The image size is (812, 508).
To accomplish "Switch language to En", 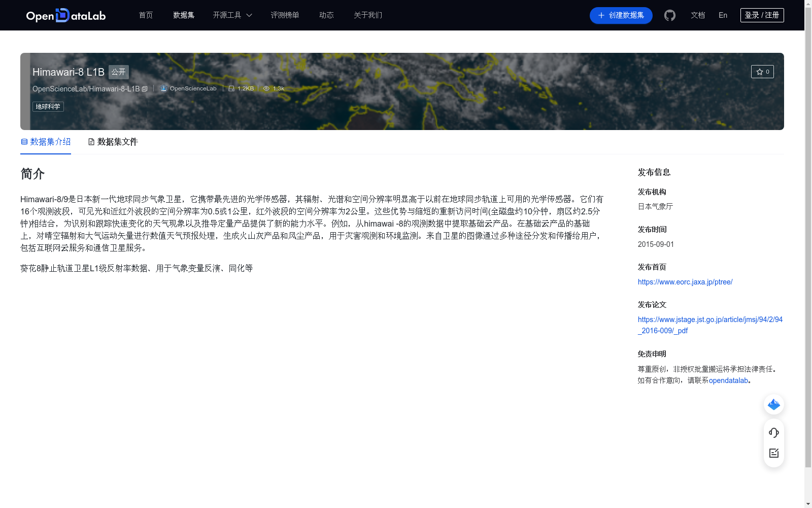I will [x=723, y=15].
